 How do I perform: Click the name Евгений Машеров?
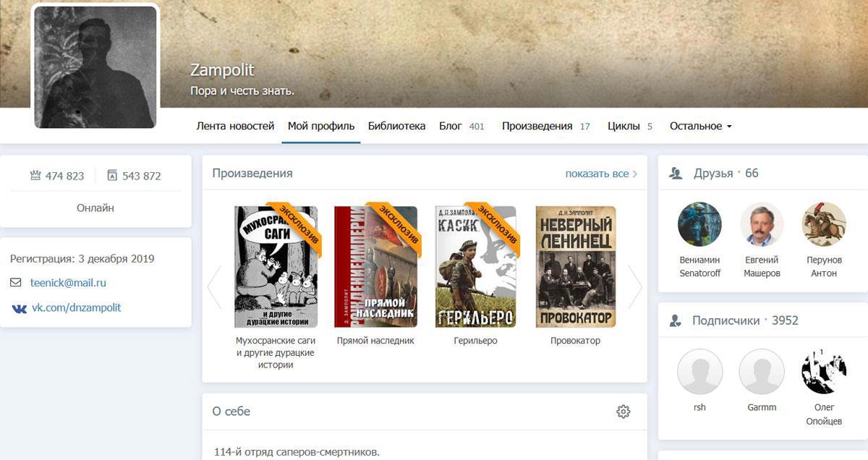[x=762, y=266]
